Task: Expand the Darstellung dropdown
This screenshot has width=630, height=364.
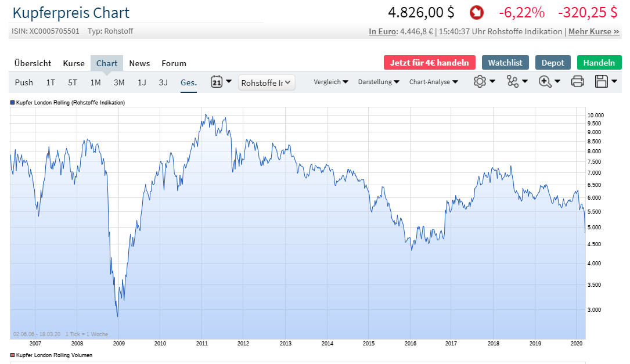Action: point(379,82)
